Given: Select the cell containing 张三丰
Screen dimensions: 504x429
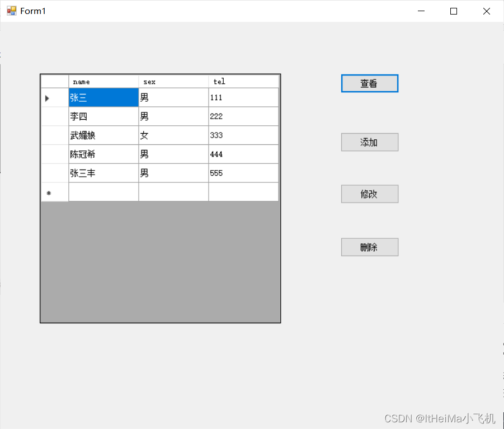Looking at the screenshot, I should click(x=103, y=173).
